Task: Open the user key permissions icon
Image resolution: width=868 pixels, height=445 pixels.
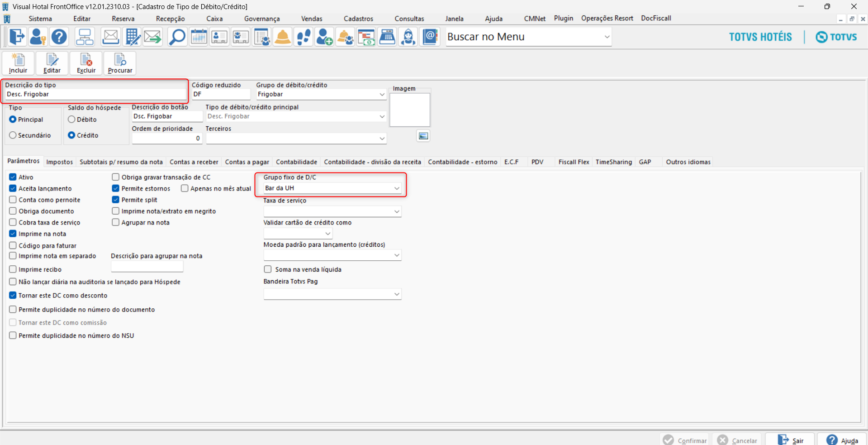Action: coord(38,37)
